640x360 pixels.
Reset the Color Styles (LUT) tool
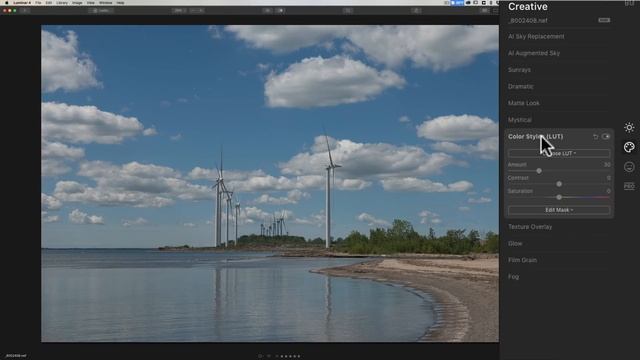click(596, 137)
